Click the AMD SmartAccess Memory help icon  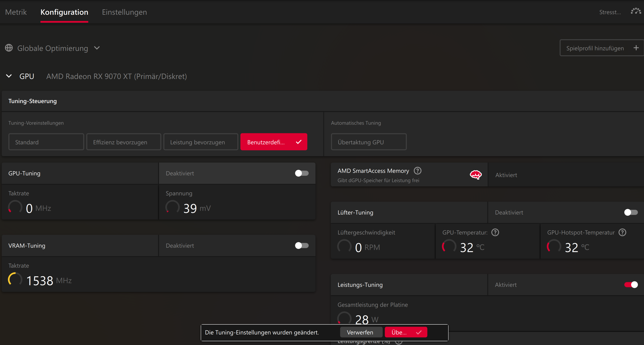tap(418, 171)
